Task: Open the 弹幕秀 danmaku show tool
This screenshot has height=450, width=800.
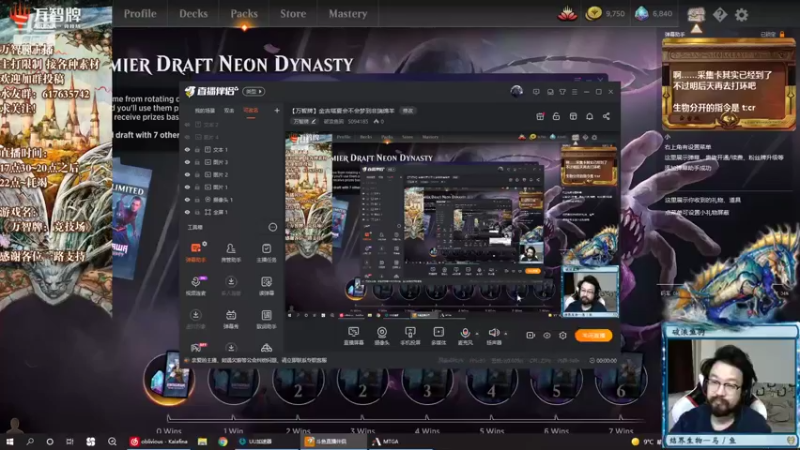Action: point(231,319)
